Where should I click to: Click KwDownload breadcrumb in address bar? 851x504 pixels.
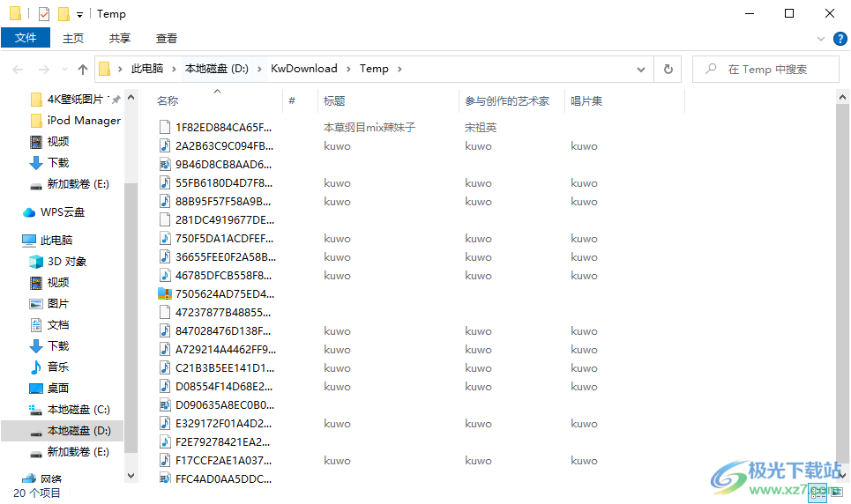pos(304,69)
